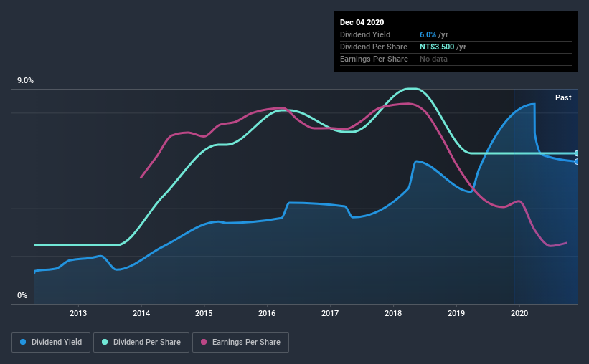Click the 6.0% dividend yield value
The image size is (589, 364).
pos(428,34)
